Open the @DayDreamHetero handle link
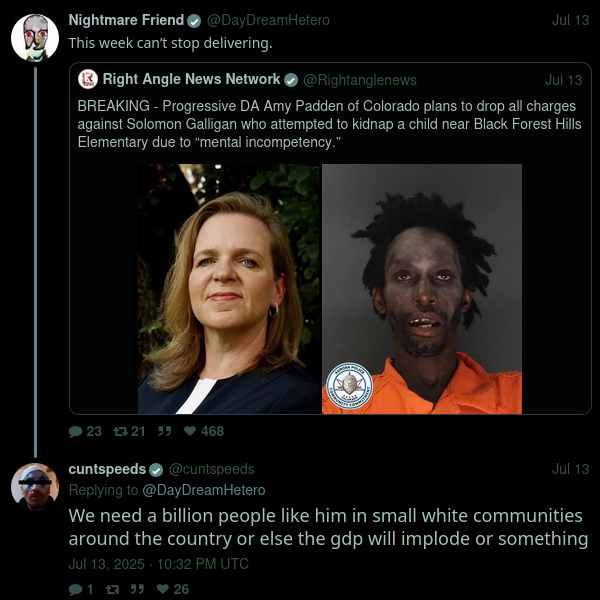The height and width of the screenshot is (600, 600). coord(268,20)
